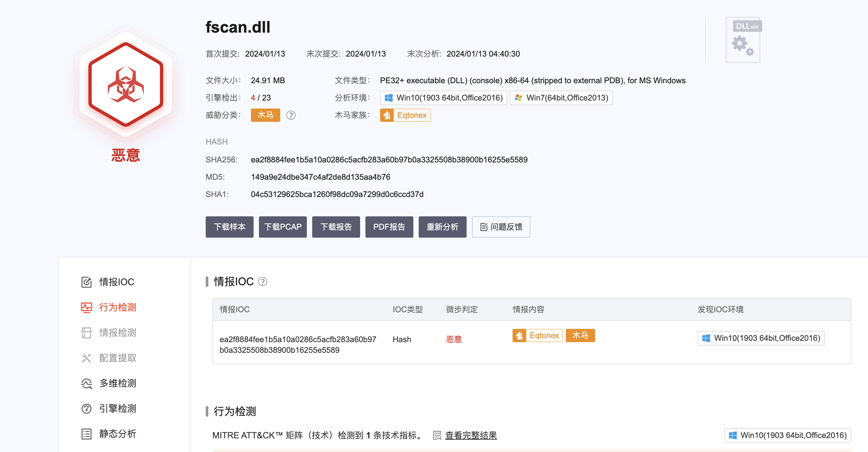This screenshot has width=868, height=452.
Task: Open 问题反馈 feedback button
Action: (x=501, y=227)
